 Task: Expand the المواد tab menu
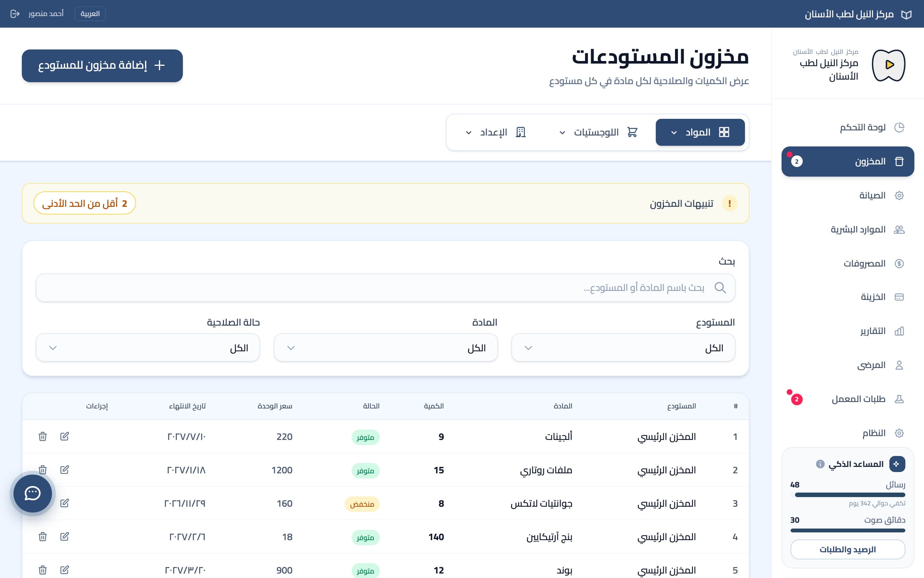point(700,132)
